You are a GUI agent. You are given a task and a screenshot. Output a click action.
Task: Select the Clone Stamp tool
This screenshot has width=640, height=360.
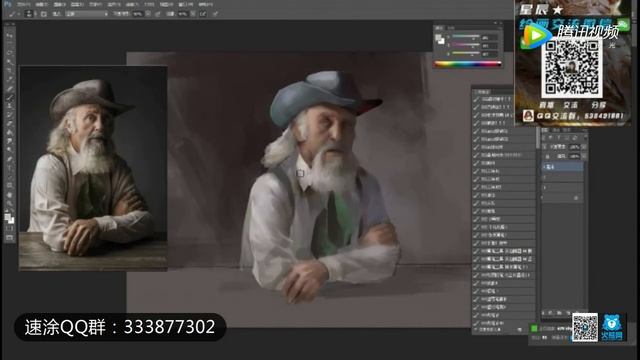click(9, 106)
